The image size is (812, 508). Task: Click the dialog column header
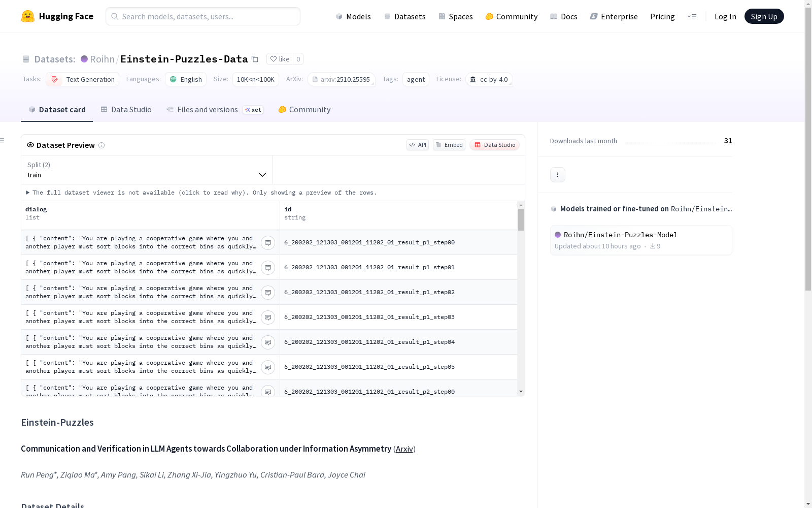(x=150, y=215)
